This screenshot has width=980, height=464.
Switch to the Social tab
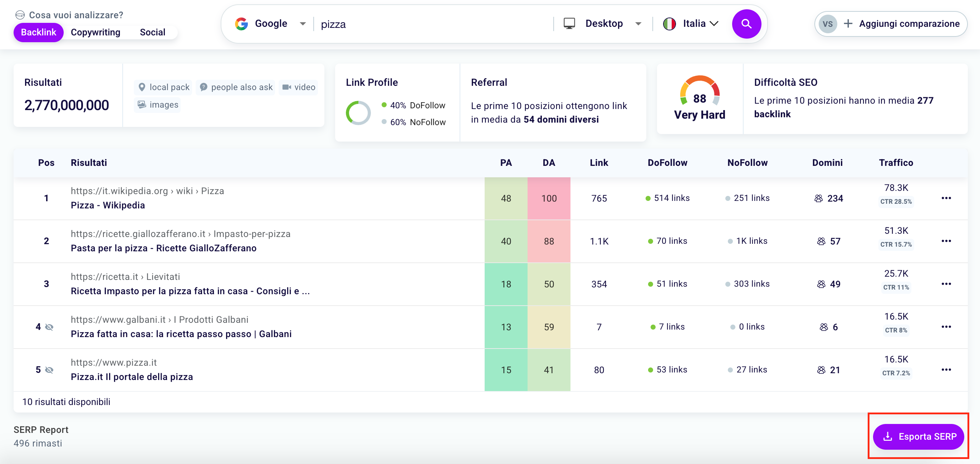coord(152,32)
